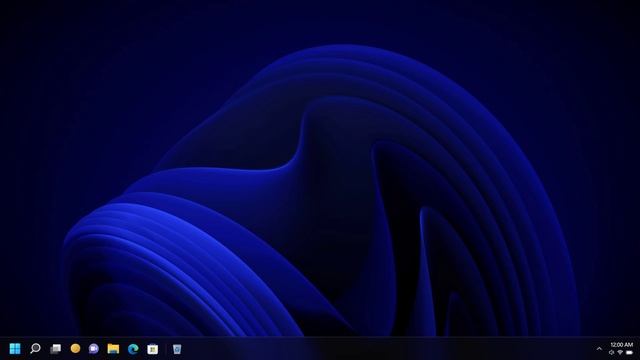Launch Microsoft Edge browser
Image resolution: width=640 pixels, height=360 pixels.
pyautogui.click(x=133, y=349)
